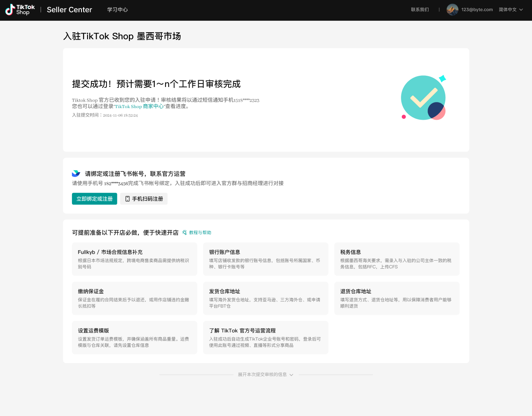Screen dimensions: 532x416
Task: Open the Fullkyb / 市场合规信息补充 card
Action: click(135, 259)
